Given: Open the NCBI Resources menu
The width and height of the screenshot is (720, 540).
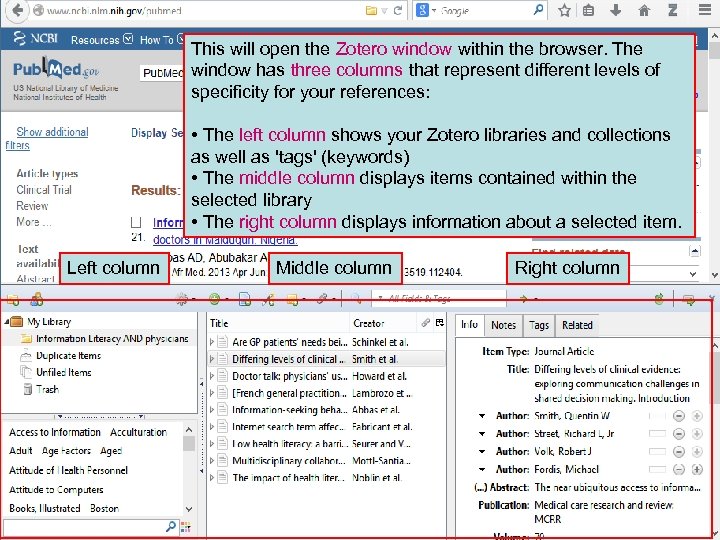Looking at the screenshot, I should [102, 40].
